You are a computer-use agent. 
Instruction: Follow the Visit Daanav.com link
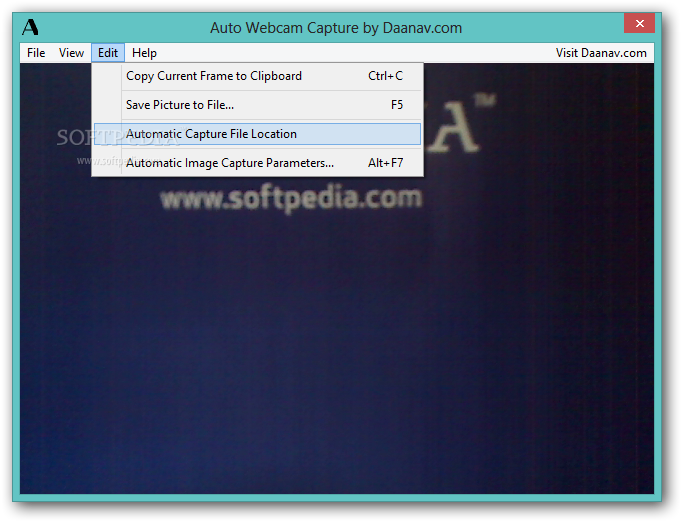601,53
